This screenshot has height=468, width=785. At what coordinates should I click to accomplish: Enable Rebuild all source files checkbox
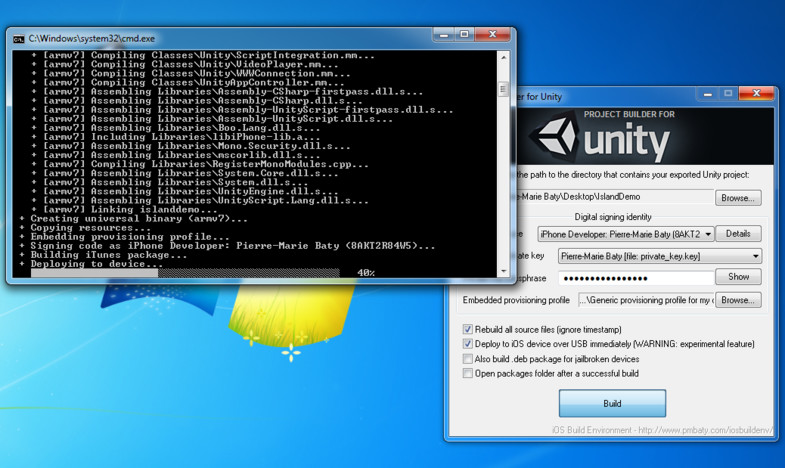pyautogui.click(x=468, y=329)
